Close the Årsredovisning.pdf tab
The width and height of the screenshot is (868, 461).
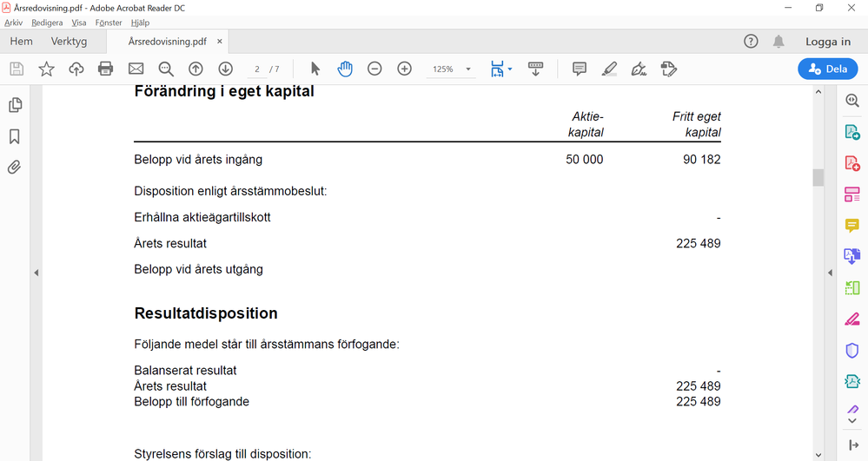point(220,42)
